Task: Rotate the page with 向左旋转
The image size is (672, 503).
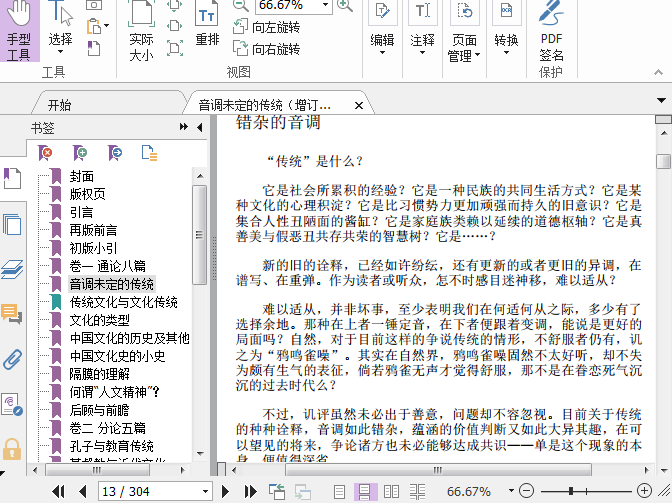Action: coord(266,27)
